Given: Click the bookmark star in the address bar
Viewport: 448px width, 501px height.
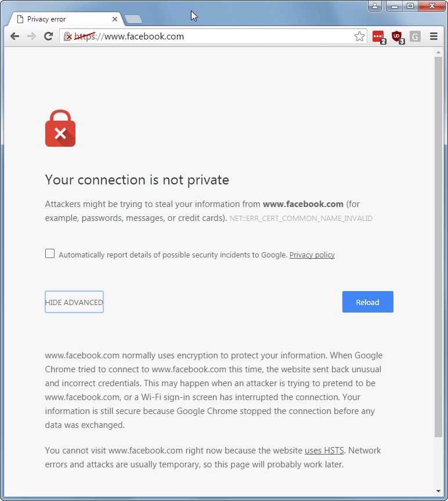Looking at the screenshot, I should [359, 36].
